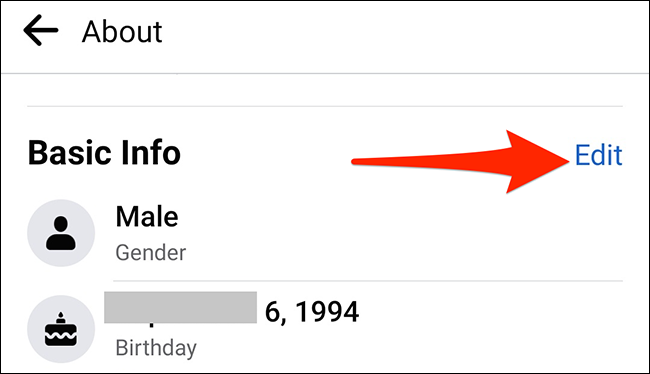Click the "Birthday" caption label
Image resolution: width=650 pixels, height=374 pixels.
[156, 348]
